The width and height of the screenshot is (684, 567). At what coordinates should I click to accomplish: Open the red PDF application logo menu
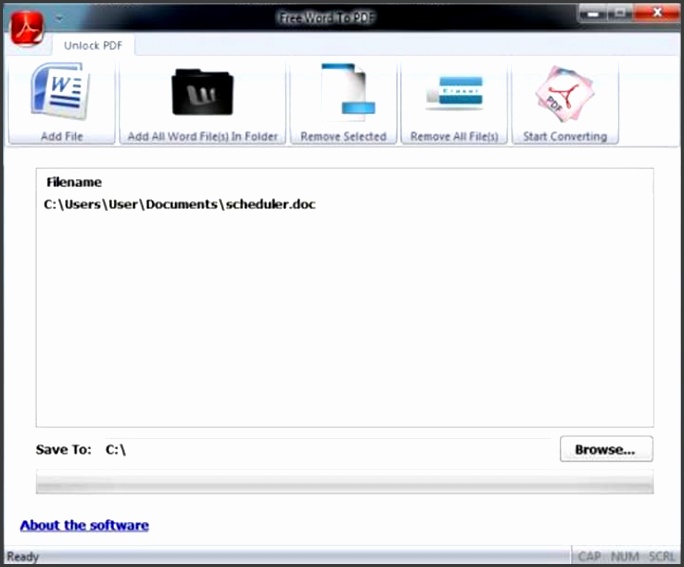(27, 28)
